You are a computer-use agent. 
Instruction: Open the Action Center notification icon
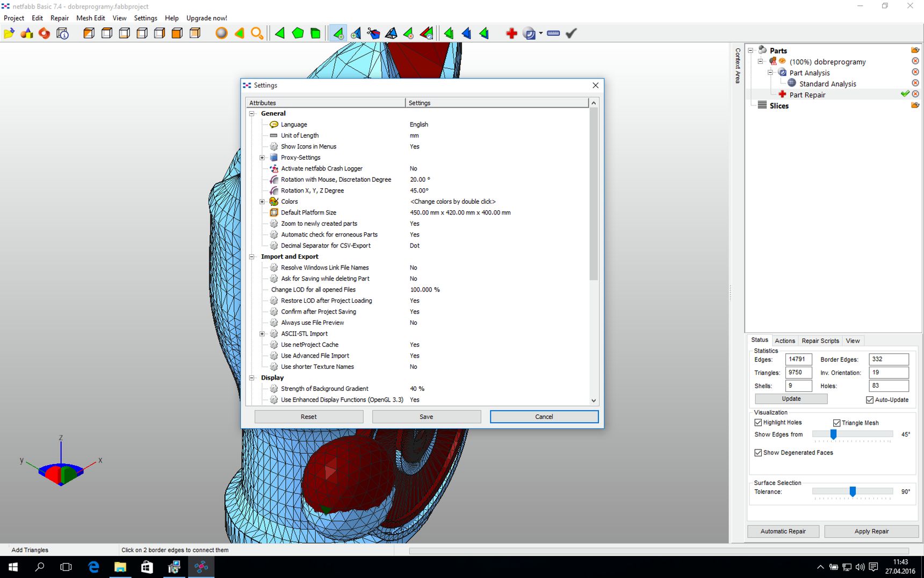pyautogui.click(x=874, y=567)
